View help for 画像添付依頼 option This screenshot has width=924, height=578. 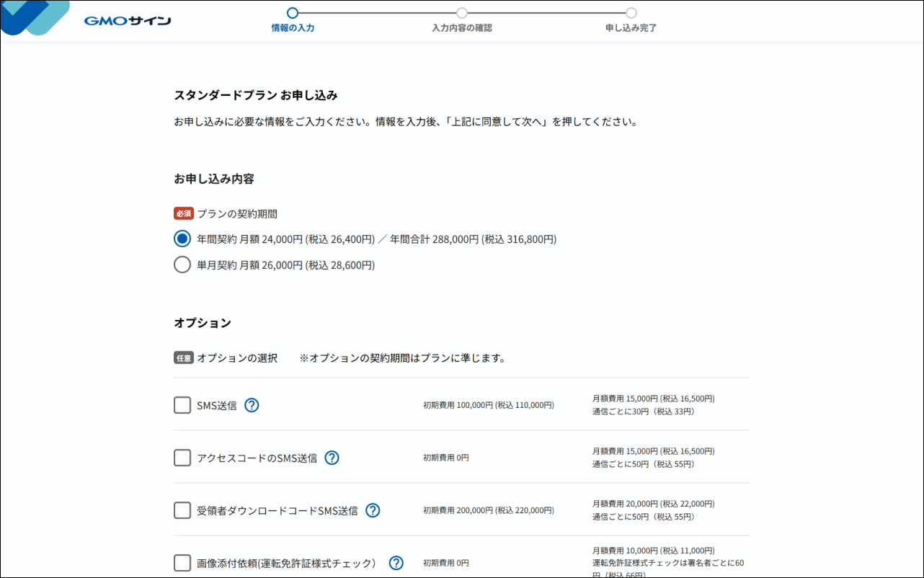[x=396, y=563]
